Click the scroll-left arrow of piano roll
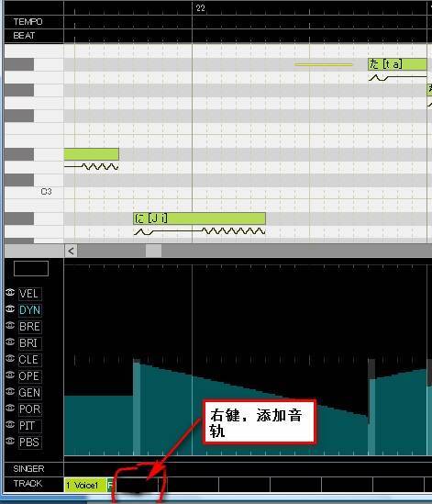Image resolution: width=432 pixels, height=504 pixels. (71, 251)
